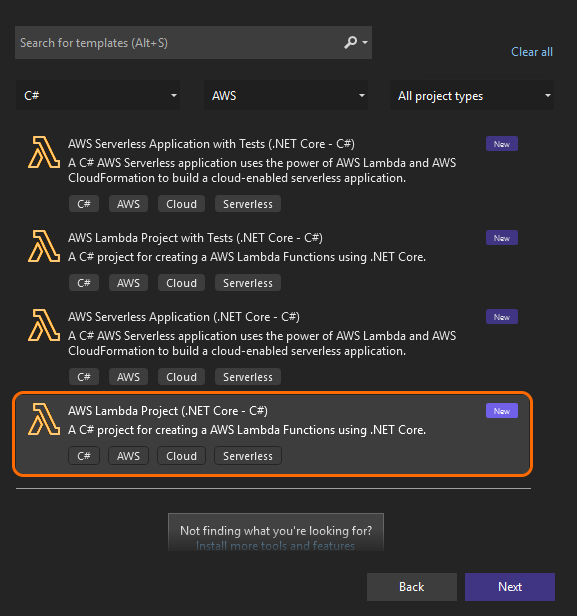The height and width of the screenshot is (616, 577).
Task: Click AWS tag in selected AWS Lambda Project (.NET Core - C#)
Action: pos(128,456)
